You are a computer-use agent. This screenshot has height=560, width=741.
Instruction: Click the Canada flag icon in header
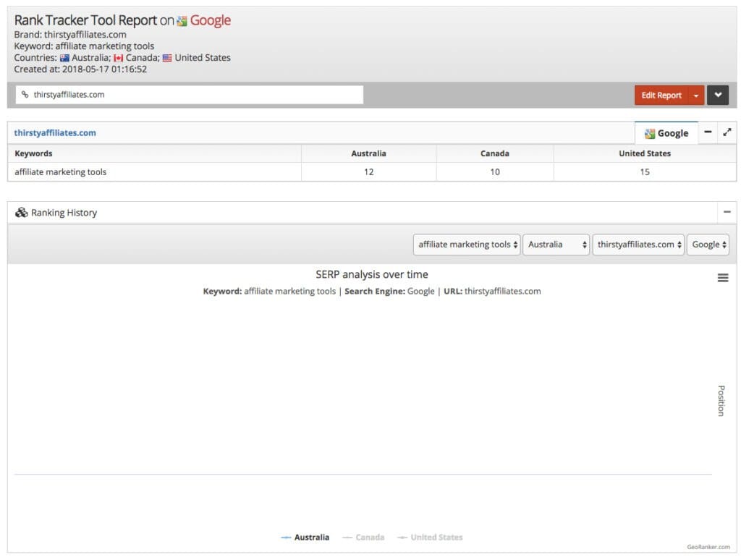click(x=118, y=58)
